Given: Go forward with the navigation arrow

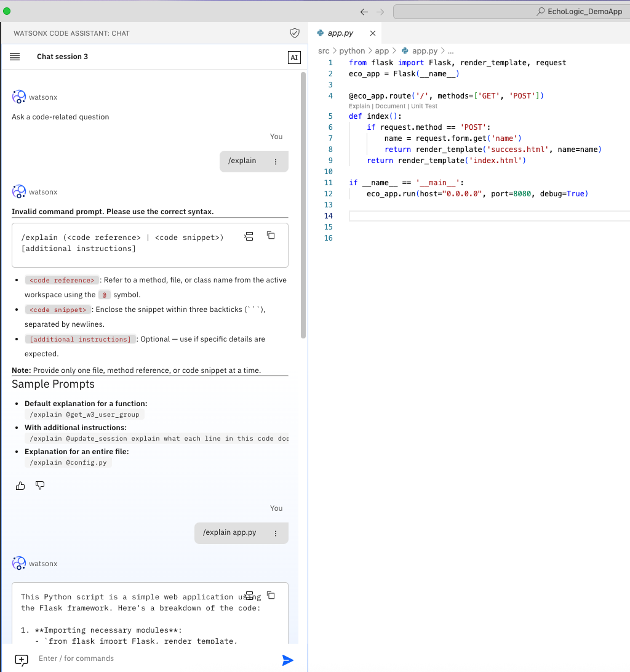Looking at the screenshot, I should click(x=380, y=12).
